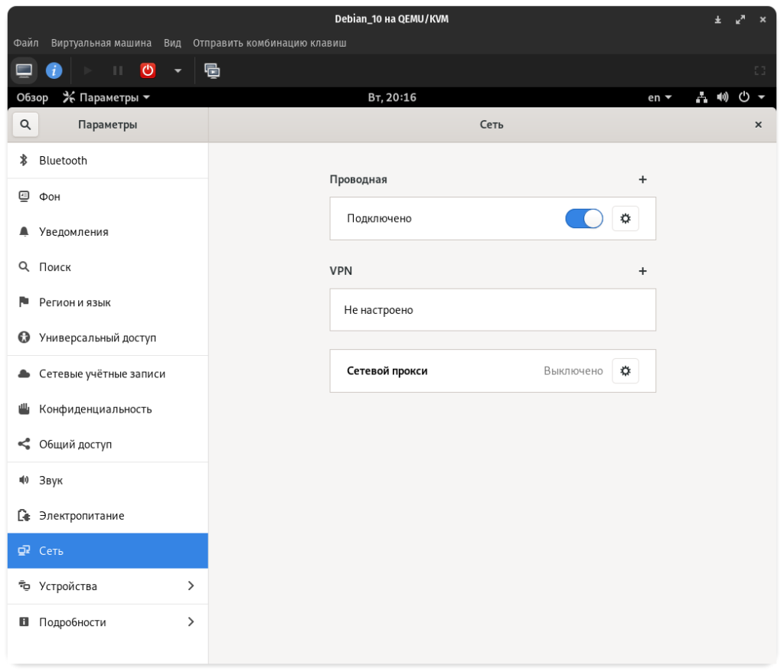Add a new VPN connection
The width and height of the screenshot is (784, 672).
coord(642,271)
